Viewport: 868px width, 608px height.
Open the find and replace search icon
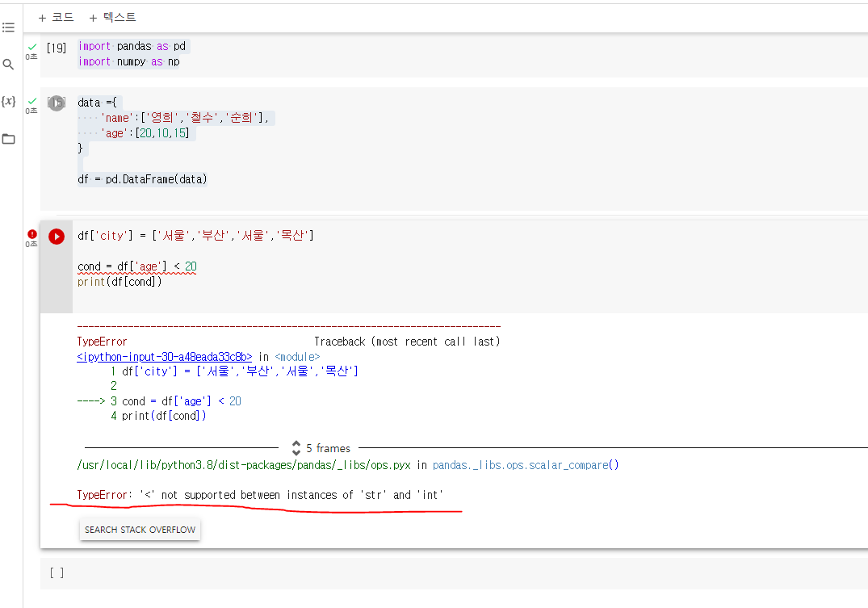8,65
